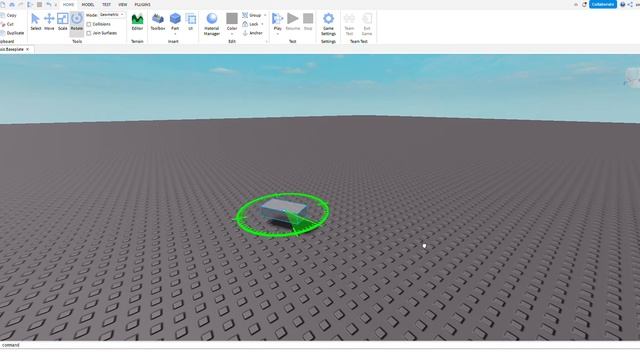640x360 pixels.
Task: Toggle the Collisions checkbox
Action: pyautogui.click(x=89, y=24)
